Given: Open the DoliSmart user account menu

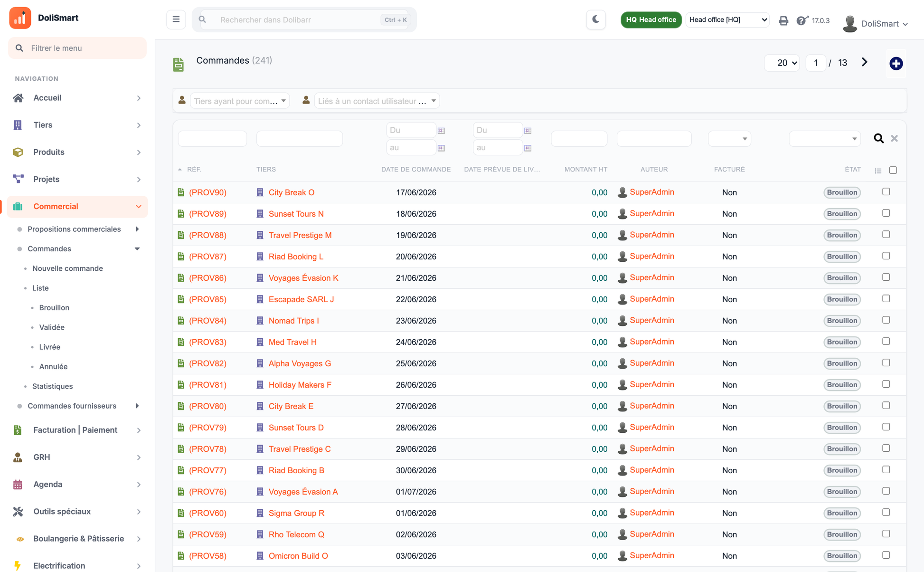Looking at the screenshot, I should tap(876, 23).
